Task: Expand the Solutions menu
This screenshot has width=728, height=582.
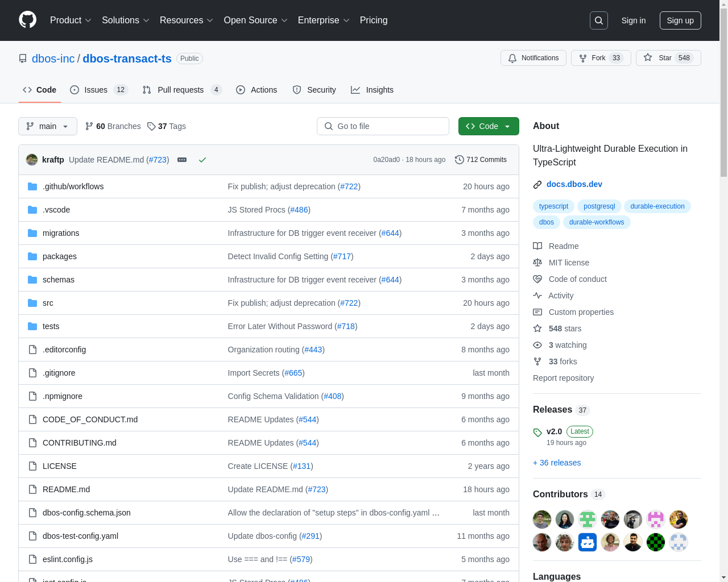Action: (x=126, y=20)
